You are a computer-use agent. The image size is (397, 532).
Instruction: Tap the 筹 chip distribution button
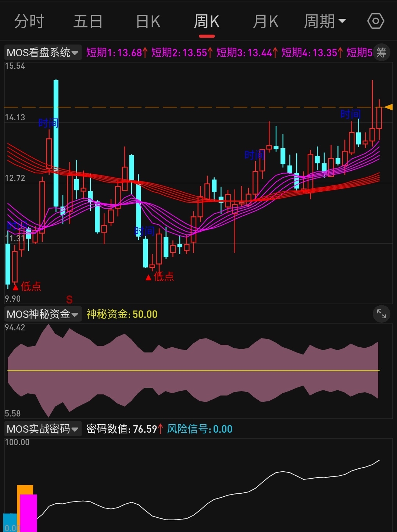coord(381,53)
